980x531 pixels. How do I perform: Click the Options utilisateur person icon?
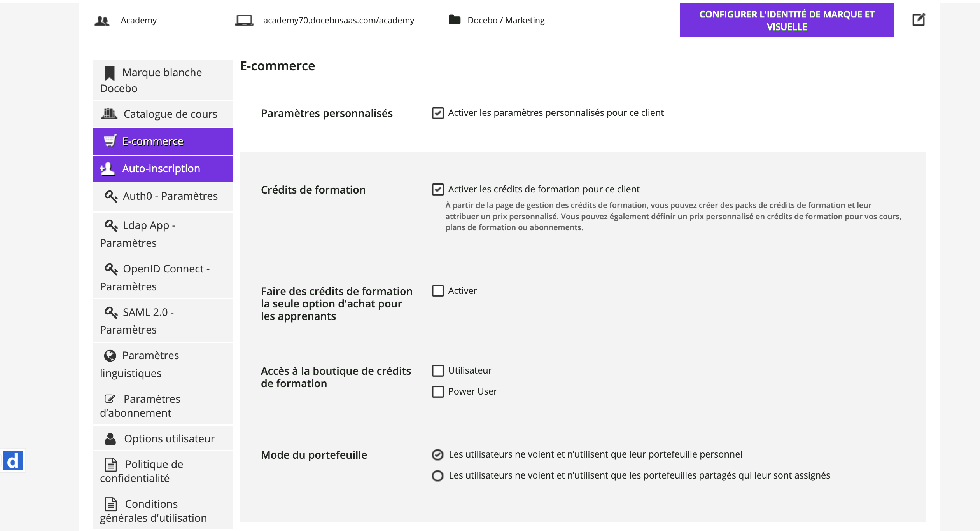[x=110, y=439]
